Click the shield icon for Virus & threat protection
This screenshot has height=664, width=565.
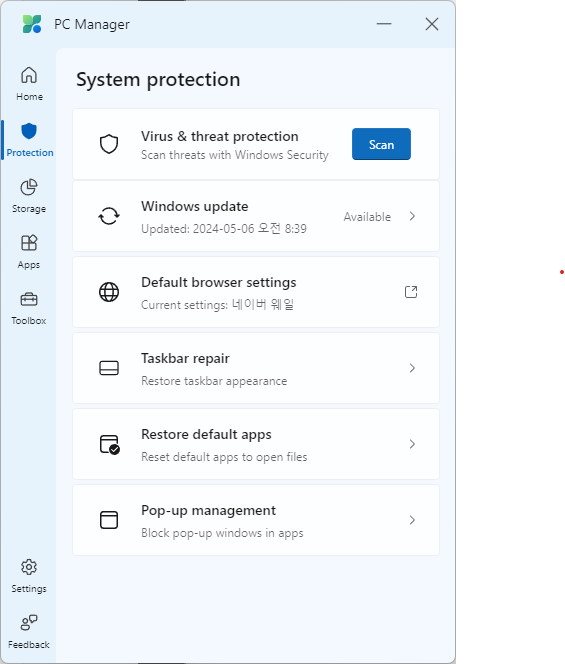[109, 144]
